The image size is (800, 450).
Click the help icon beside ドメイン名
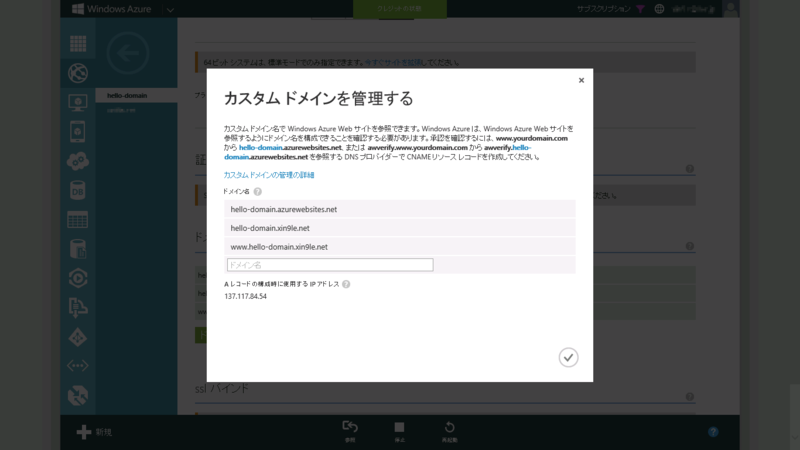pyautogui.click(x=258, y=192)
